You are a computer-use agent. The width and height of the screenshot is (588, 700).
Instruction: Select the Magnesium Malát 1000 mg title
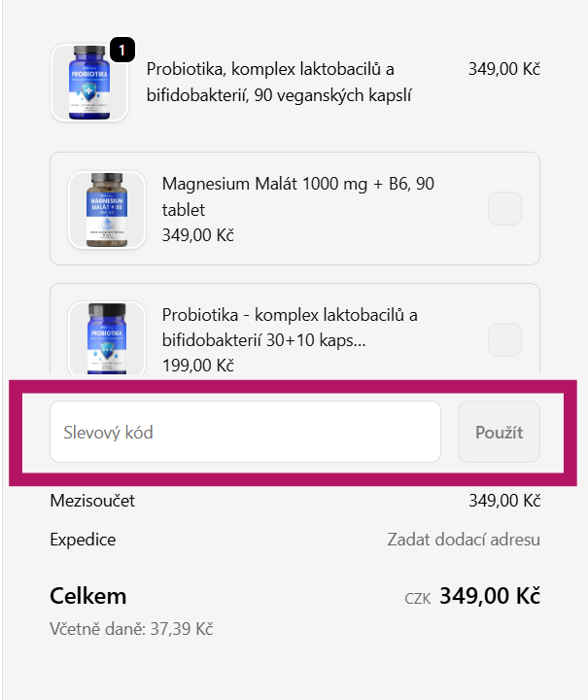pos(297,196)
